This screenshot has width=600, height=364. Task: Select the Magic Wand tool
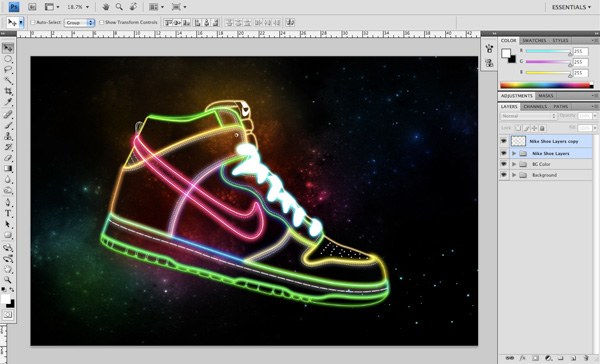coord(8,81)
